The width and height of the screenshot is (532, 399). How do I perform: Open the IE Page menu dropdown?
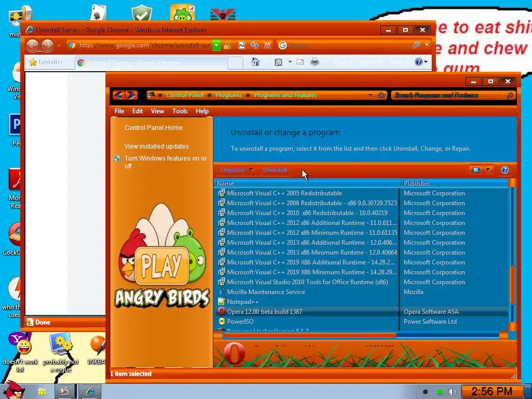tap(343, 62)
